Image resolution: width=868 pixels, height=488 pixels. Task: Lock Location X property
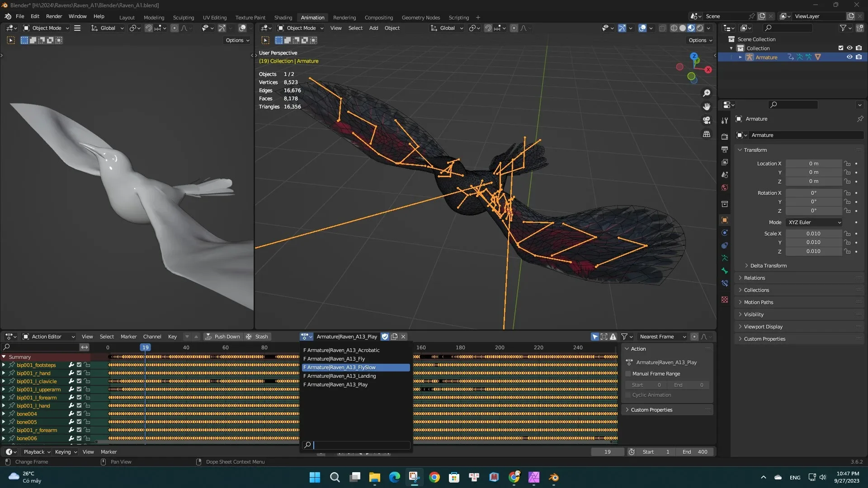847,164
